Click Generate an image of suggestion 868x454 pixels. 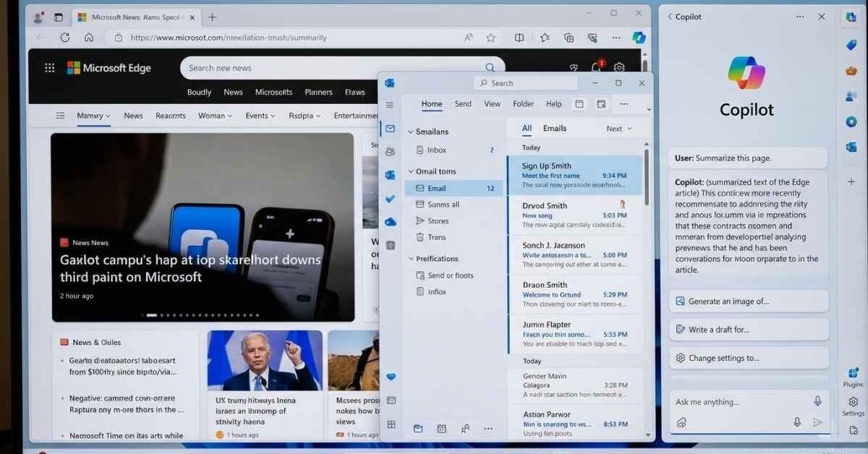[749, 301]
